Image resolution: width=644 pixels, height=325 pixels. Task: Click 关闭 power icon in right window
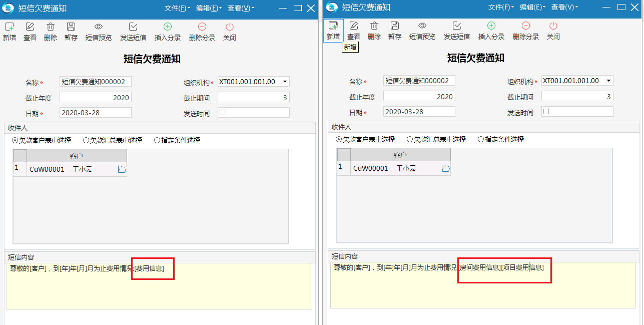click(x=553, y=26)
